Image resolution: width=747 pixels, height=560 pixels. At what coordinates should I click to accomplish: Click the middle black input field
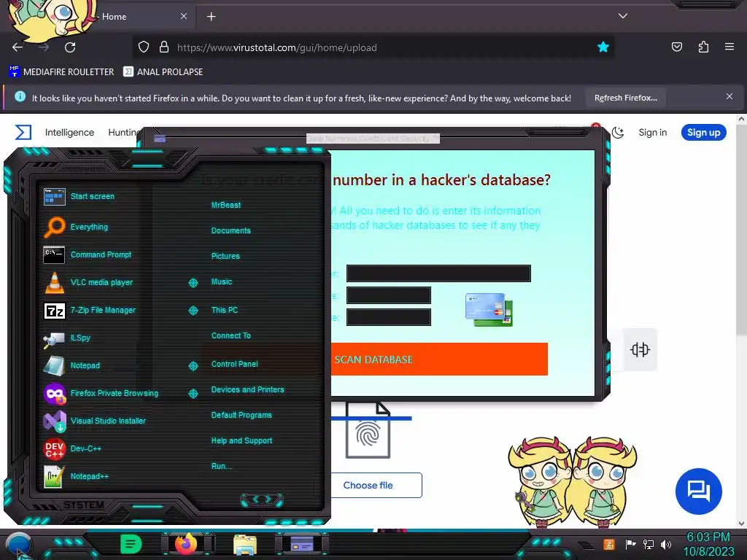[x=389, y=295]
